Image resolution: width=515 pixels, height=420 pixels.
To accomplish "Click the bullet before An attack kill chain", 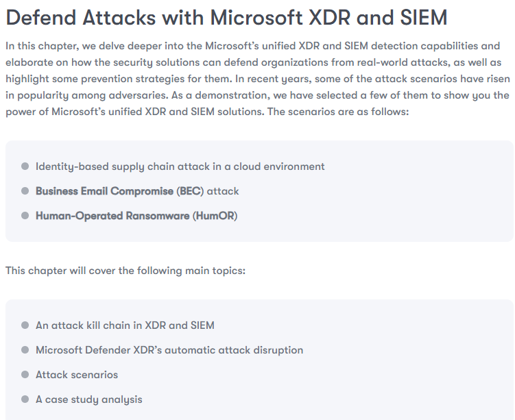I will tap(25, 325).
